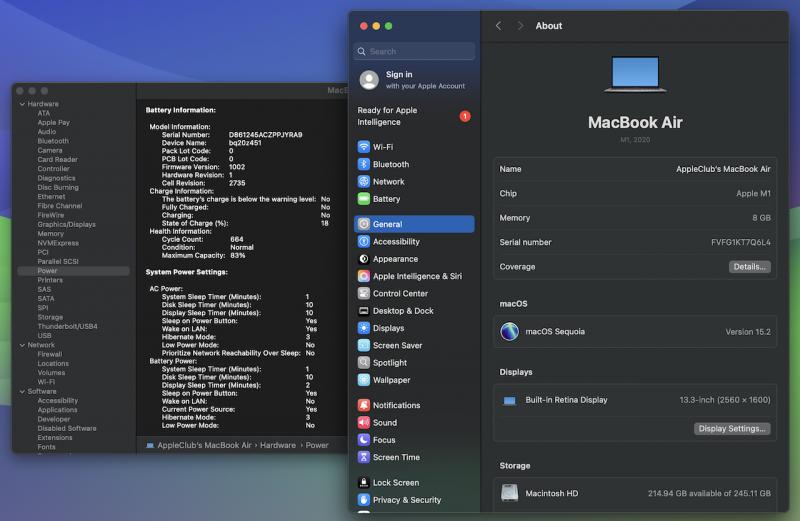Open the Control Center icon

point(363,293)
